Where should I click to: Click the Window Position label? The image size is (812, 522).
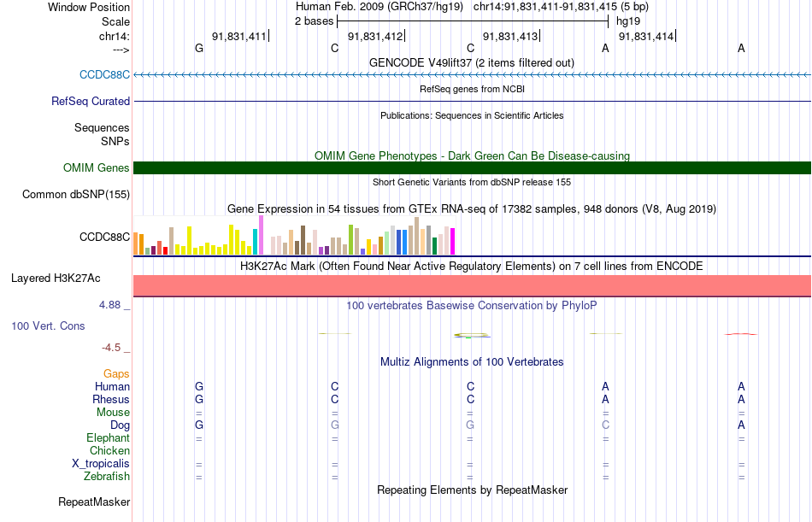pyautogui.click(x=89, y=7)
